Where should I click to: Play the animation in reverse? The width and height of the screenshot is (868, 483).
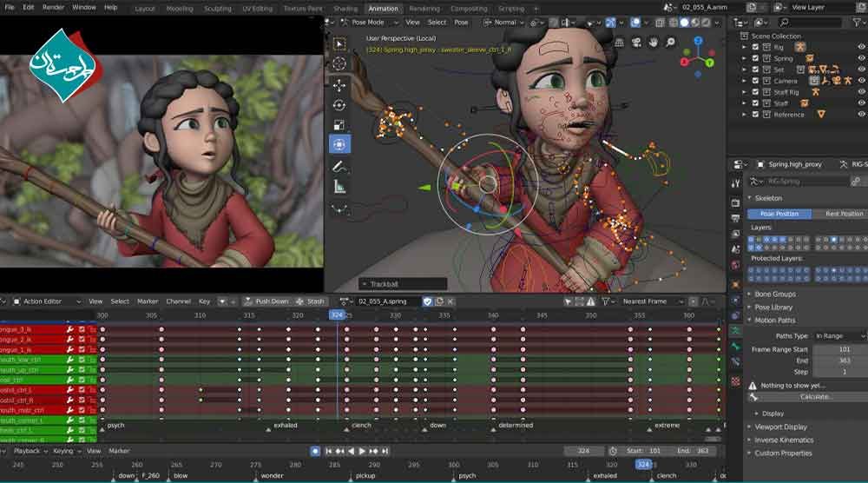pyautogui.click(x=351, y=452)
